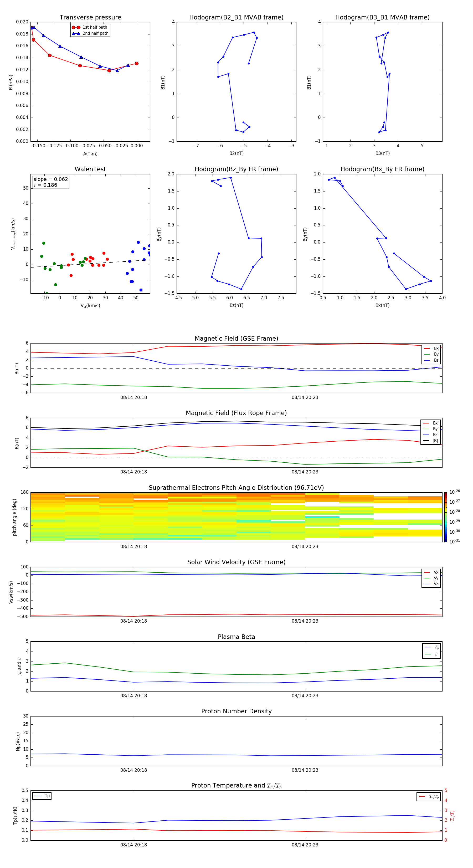This screenshot has width=473, height=868.
Task: Click the red Vx line in solar wind plot
Action: (236, 615)
